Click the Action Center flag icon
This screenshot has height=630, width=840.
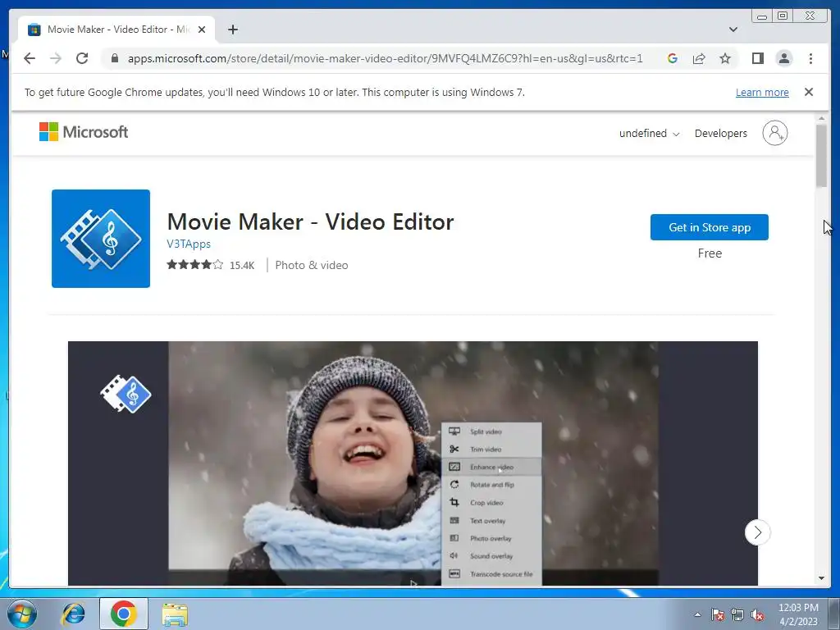coord(717,614)
